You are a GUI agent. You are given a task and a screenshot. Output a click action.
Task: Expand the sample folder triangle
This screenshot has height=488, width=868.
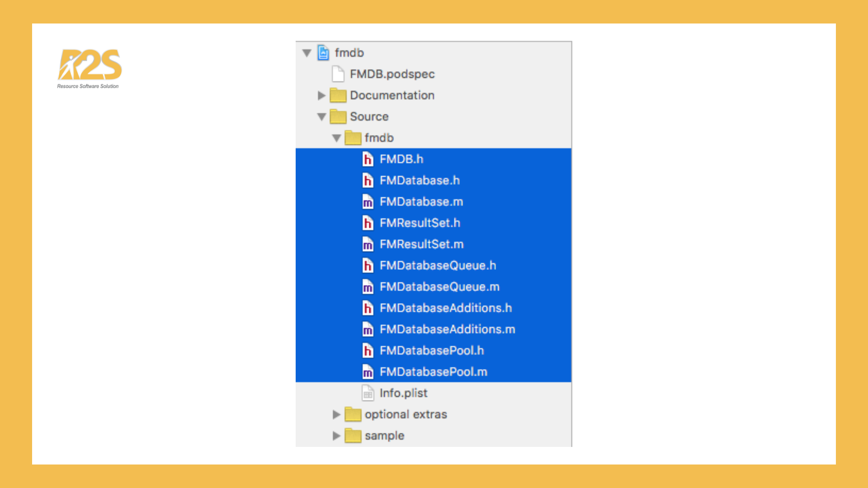[336, 436]
